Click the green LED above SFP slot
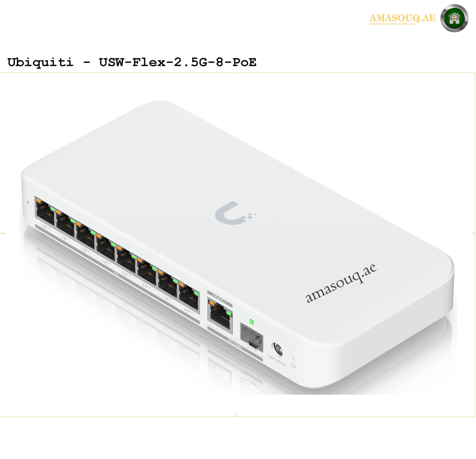The height and width of the screenshot is (459, 476). tap(251, 322)
